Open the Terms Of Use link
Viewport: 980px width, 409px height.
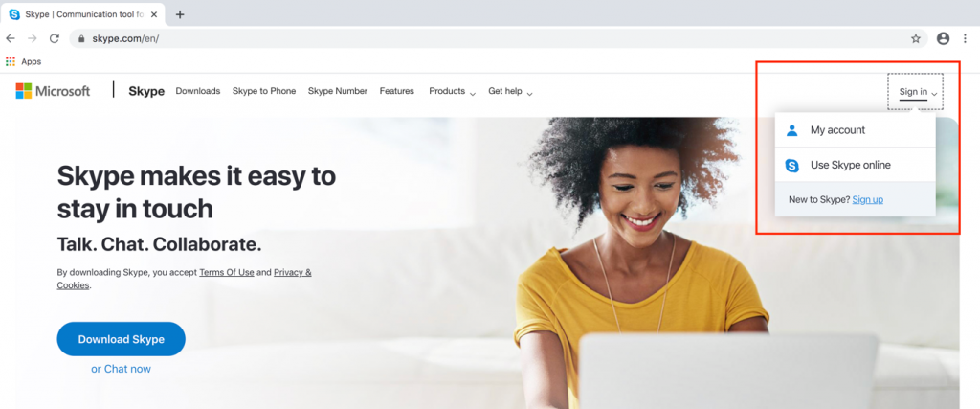227,273
